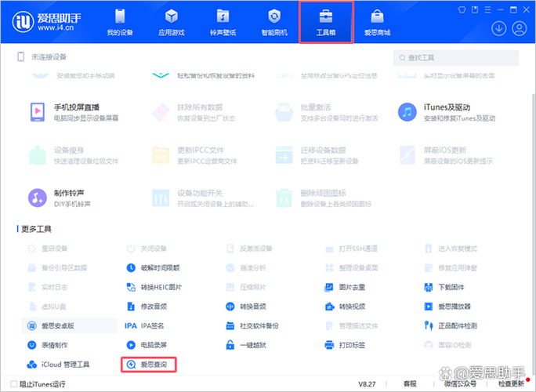The height and width of the screenshot is (392, 536).
Task: Open 下载固件 tool
Action: (444, 287)
